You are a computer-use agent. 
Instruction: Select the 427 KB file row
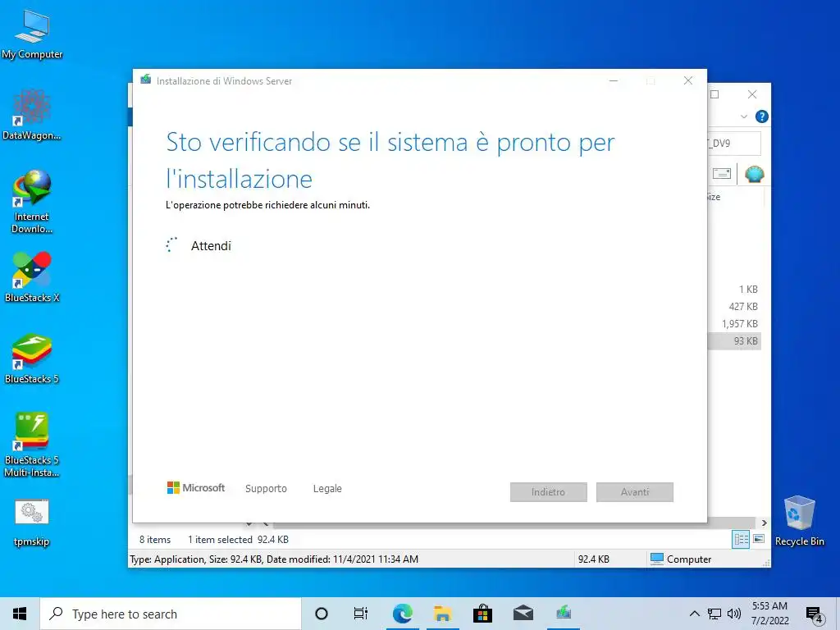click(x=734, y=307)
